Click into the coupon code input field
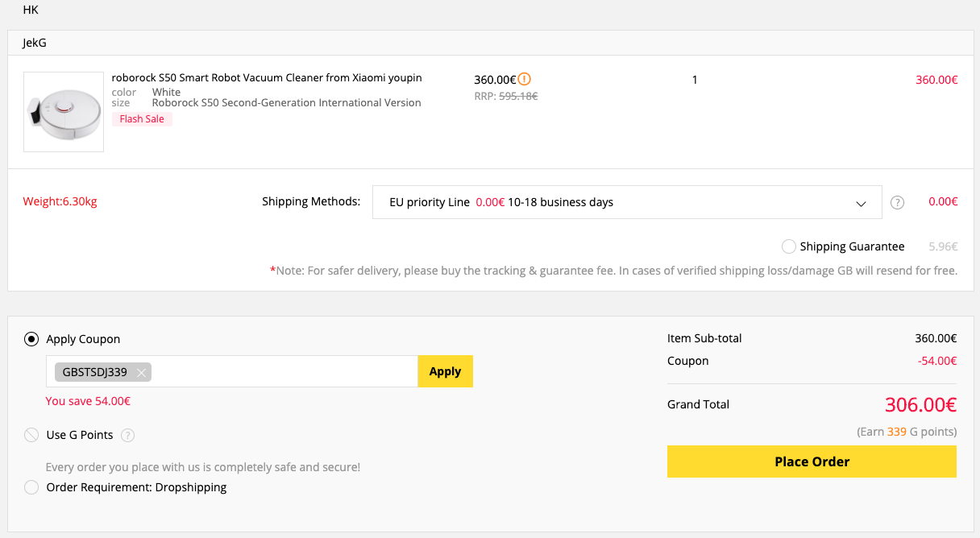The height and width of the screenshot is (538, 980). pyautogui.click(x=282, y=371)
